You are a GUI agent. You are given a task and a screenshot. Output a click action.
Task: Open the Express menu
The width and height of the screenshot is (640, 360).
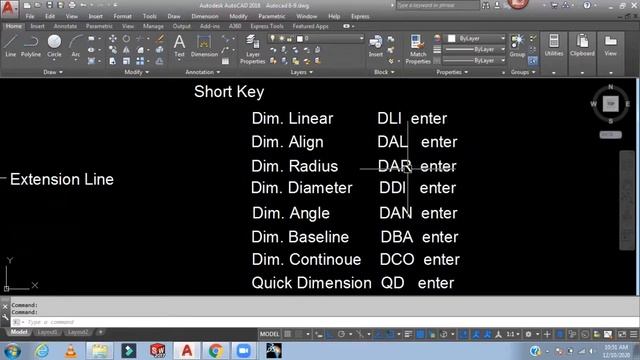point(360,16)
